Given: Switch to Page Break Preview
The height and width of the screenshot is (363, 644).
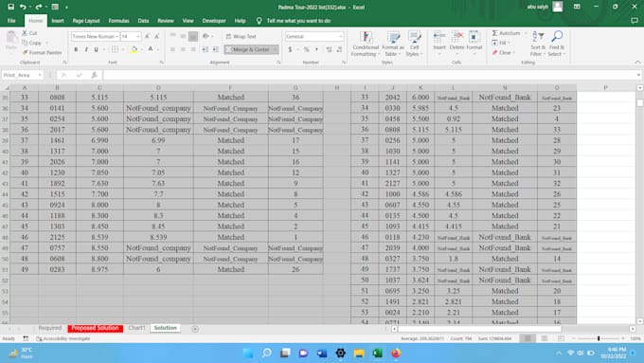Looking at the screenshot, I should pos(561,338).
